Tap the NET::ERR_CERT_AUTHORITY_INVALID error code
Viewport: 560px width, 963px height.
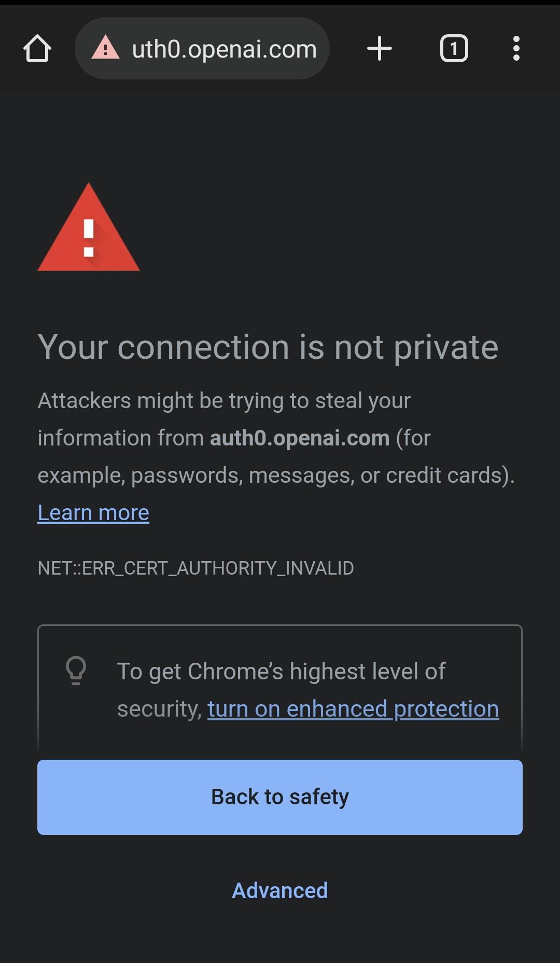click(195, 568)
